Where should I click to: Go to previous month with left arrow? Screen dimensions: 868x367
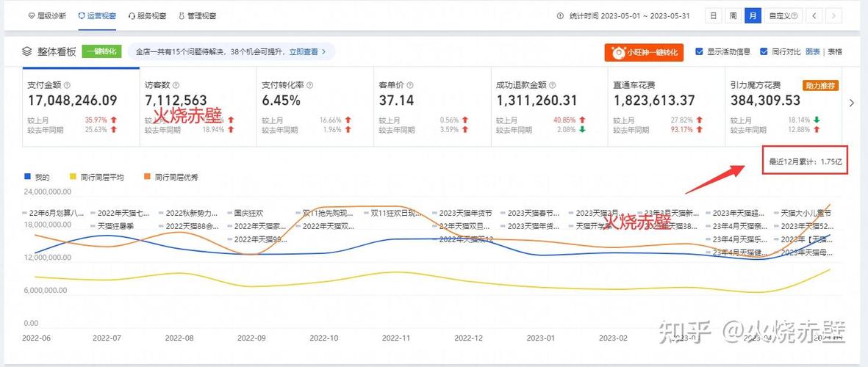tap(814, 15)
